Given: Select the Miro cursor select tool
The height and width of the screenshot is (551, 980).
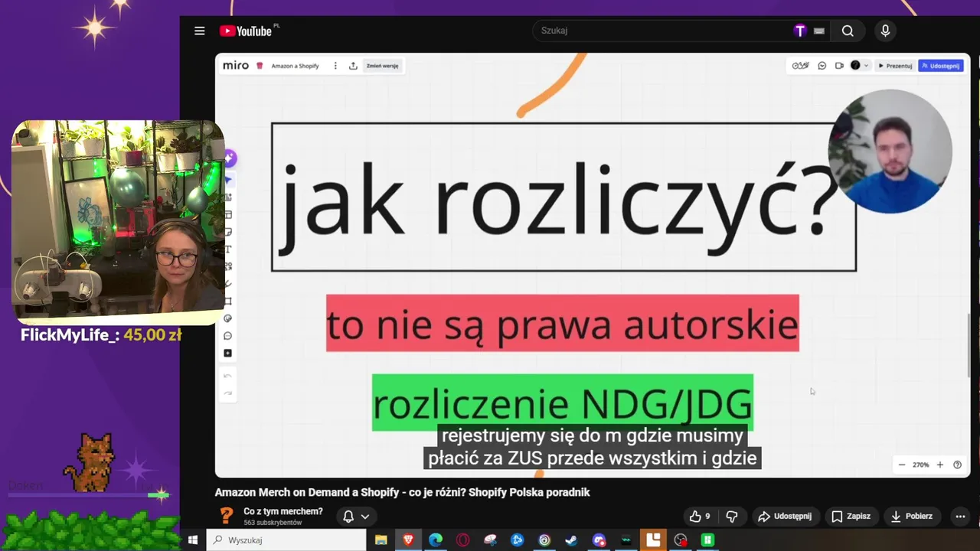Looking at the screenshot, I should click(x=228, y=180).
